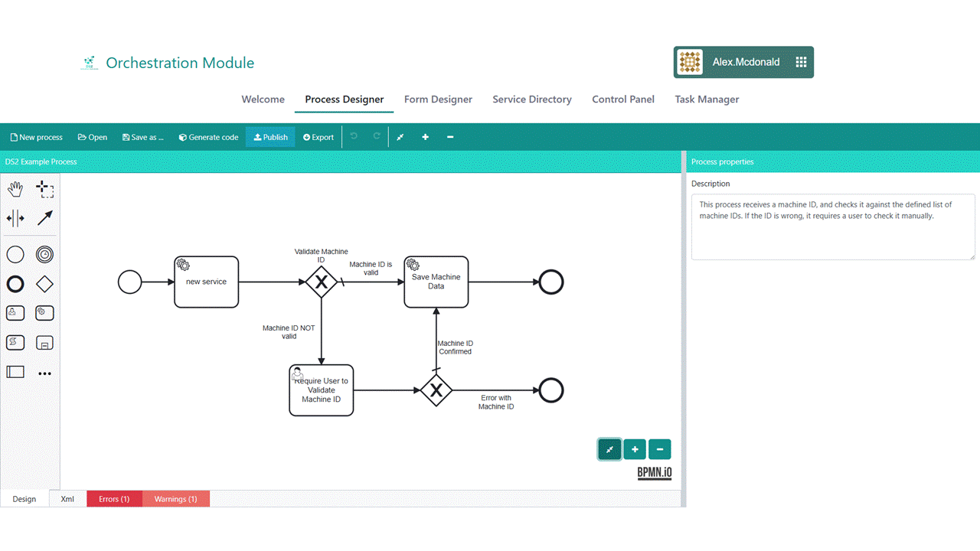This screenshot has width=980, height=551.
Task: Choose the create/remove space tool
Action: (15, 218)
